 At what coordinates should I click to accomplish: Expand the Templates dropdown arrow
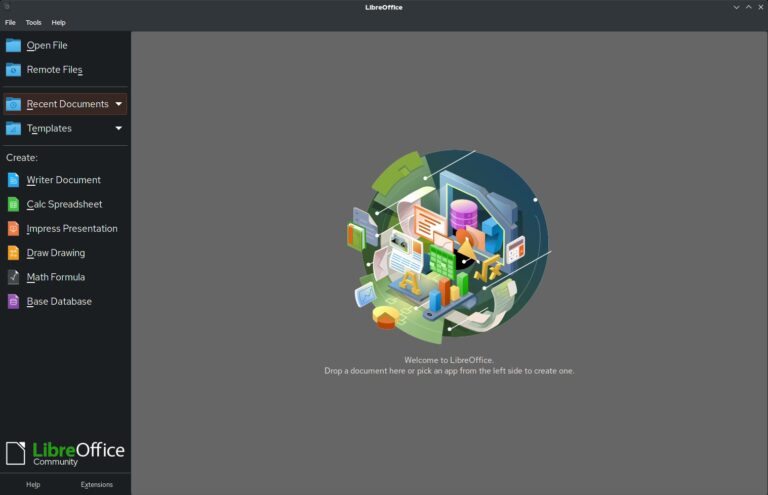(x=118, y=128)
